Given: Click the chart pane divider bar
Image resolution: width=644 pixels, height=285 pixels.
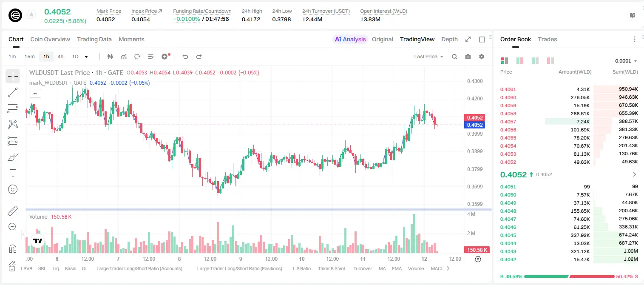Looking at the screenshot, I should [258, 209].
